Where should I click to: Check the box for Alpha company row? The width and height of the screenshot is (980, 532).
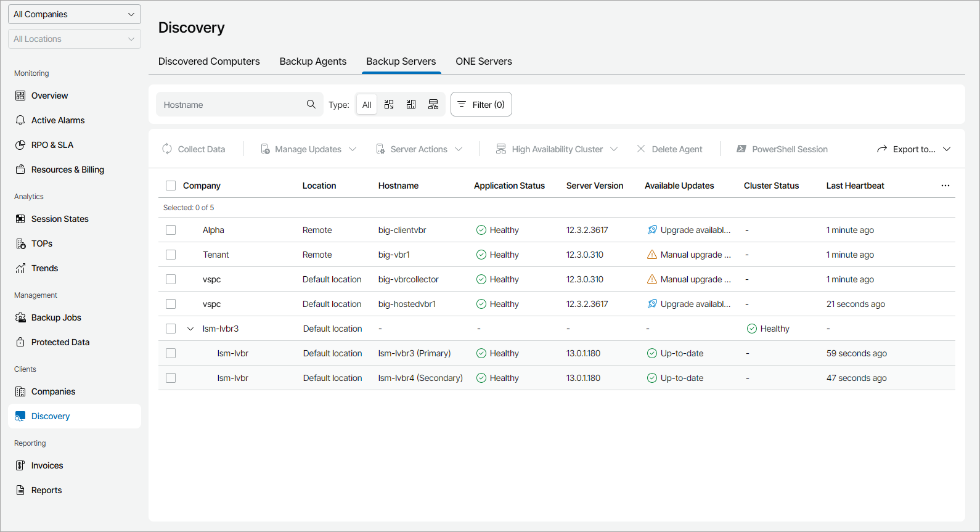click(171, 230)
